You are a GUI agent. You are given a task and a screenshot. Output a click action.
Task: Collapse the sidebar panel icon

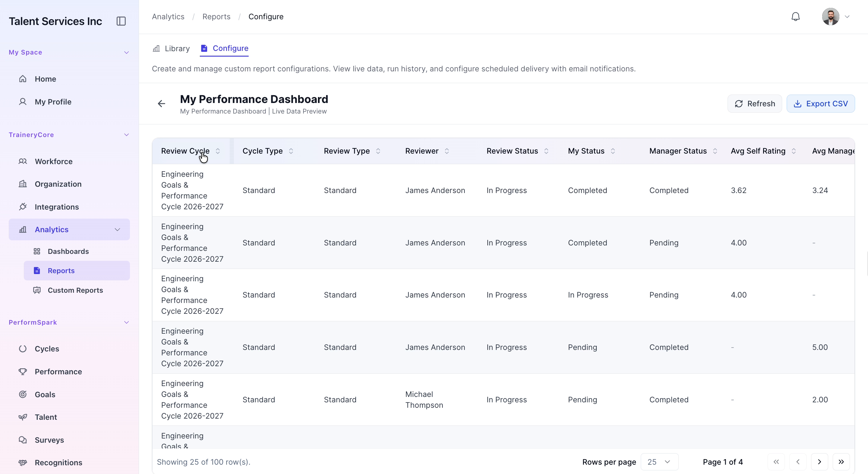(121, 21)
